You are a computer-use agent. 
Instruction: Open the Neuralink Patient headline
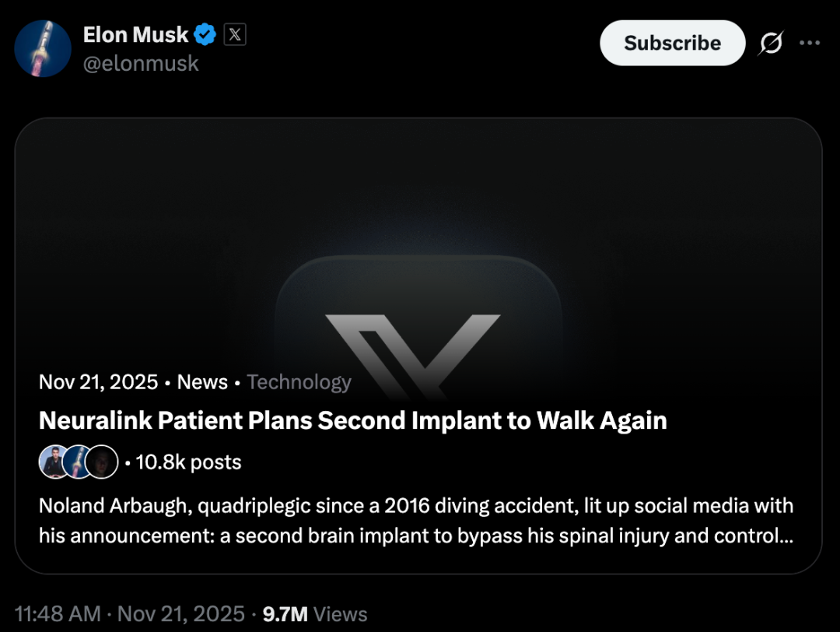point(352,421)
